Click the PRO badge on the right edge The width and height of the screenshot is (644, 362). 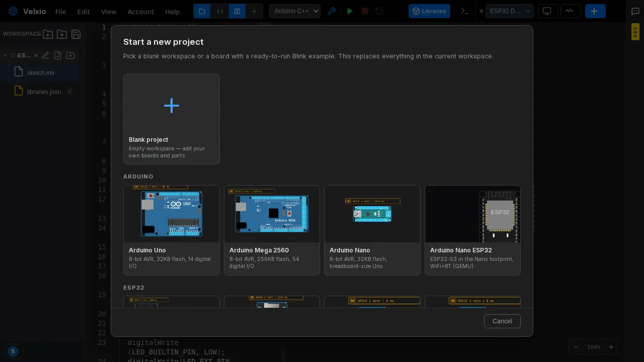point(635,32)
